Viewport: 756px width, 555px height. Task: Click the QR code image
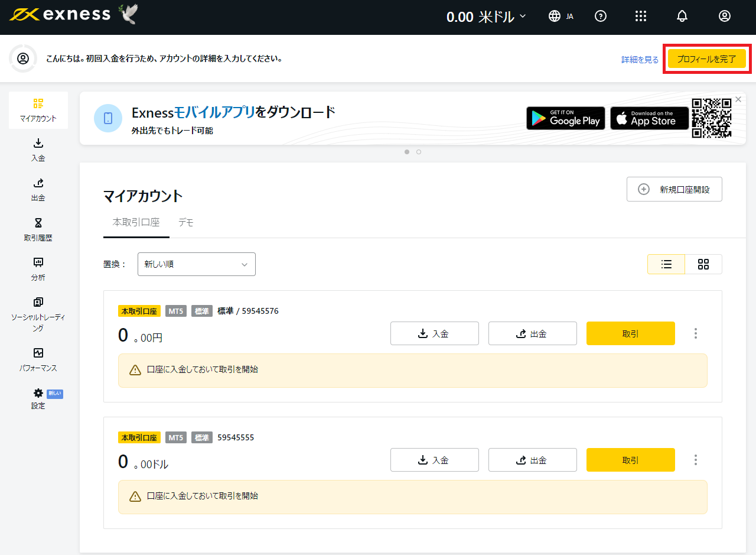[x=712, y=118]
